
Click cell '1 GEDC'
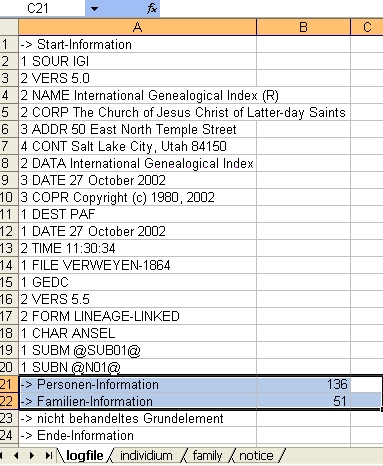[137, 282]
